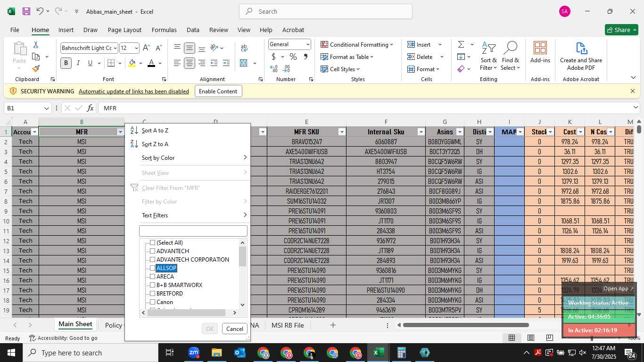The image size is (644, 362).
Task: Click Create and Share Adobe PDF
Action: 581,57
